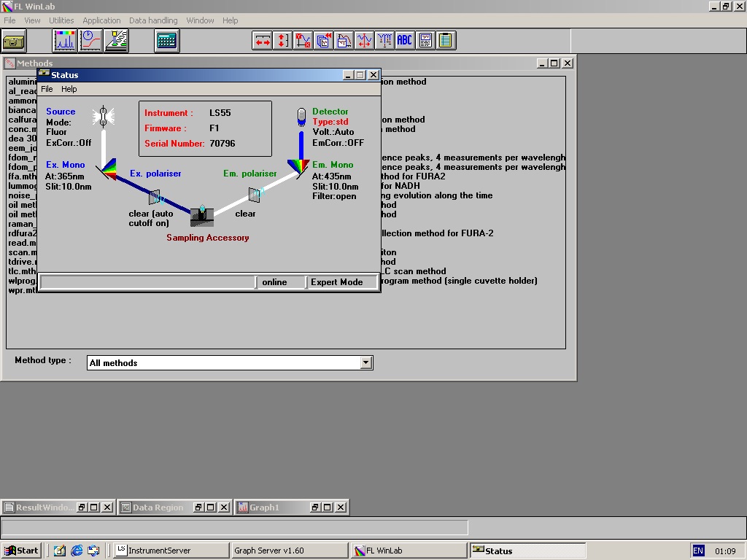Click the Em. Mono label
This screenshot has height=560, width=747.
[333, 165]
